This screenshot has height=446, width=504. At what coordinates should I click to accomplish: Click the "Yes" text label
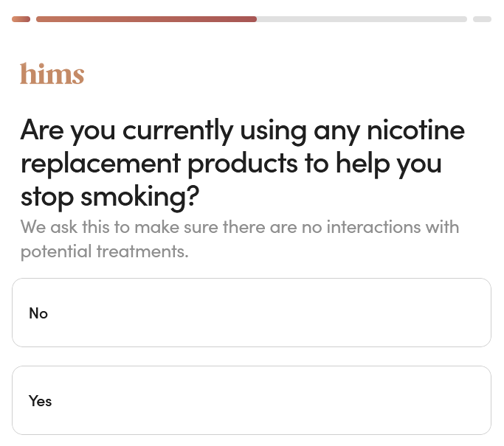click(x=41, y=401)
